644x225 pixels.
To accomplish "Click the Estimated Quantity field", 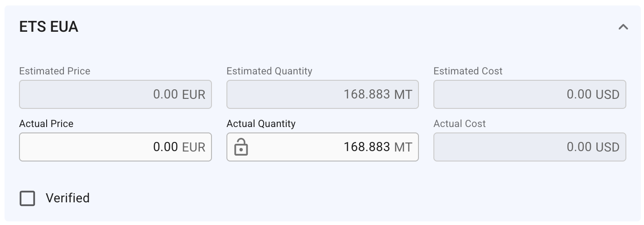I will [x=322, y=94].
